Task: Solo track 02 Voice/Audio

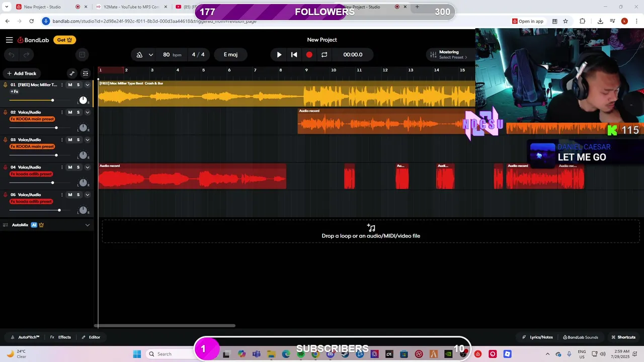Action: pos(78,113)
